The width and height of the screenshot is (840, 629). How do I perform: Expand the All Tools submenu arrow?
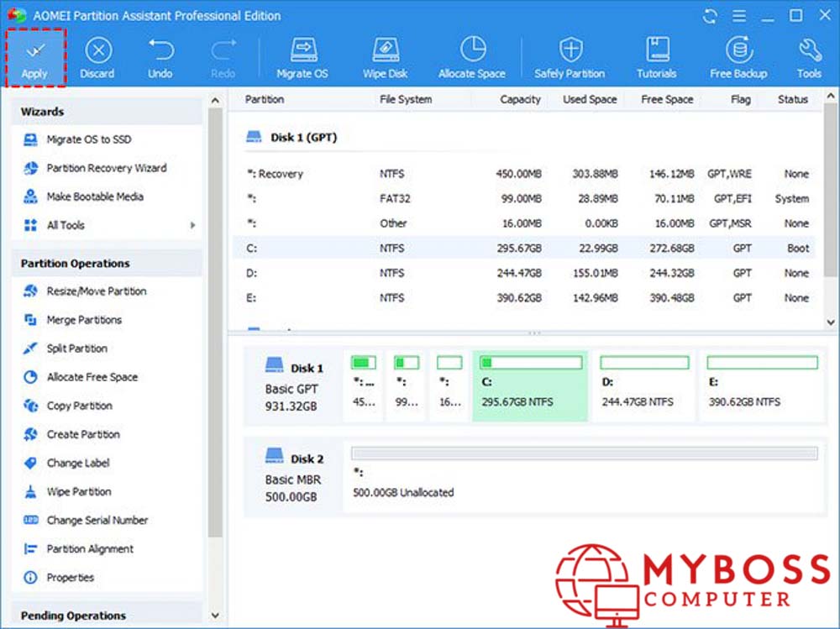192,225
